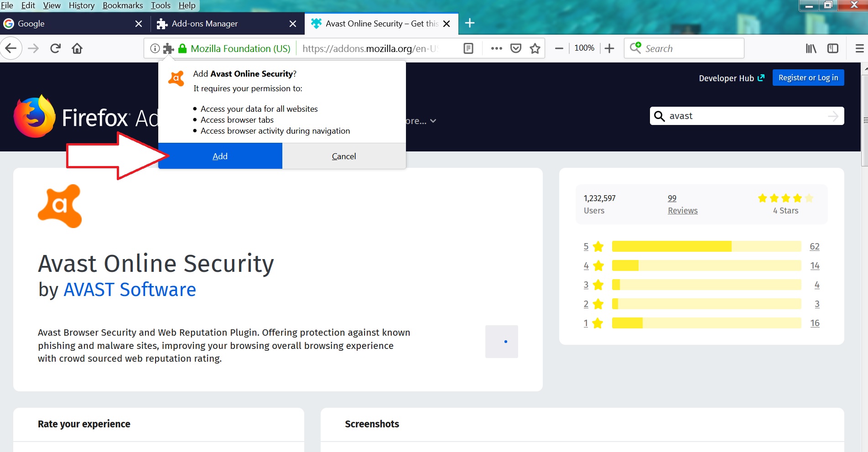Click the 4-star rating bar
Image resolution: width=868 pixels, height=452 pixels.
707,265
